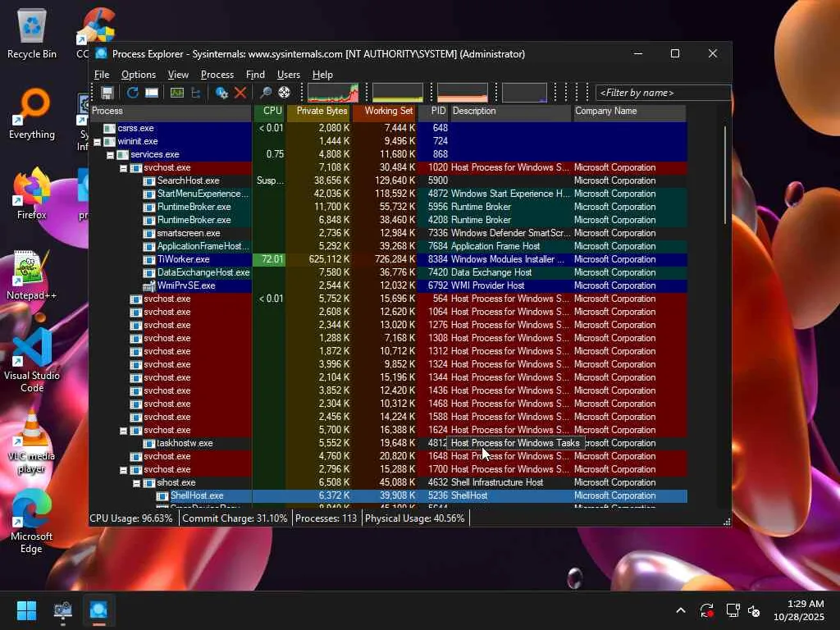
Task: Click the muted volume tray icon
Action: pyautogui.click(x=755, y=610)
